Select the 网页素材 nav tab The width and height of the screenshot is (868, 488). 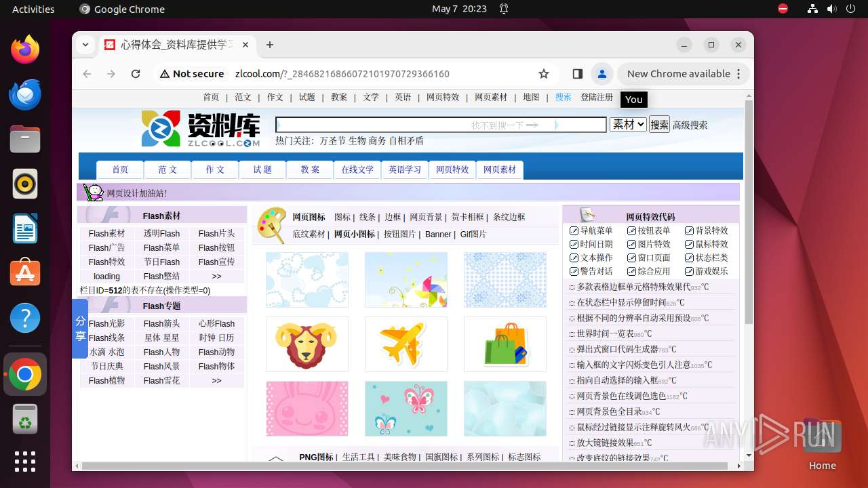(x=500, y=169)
